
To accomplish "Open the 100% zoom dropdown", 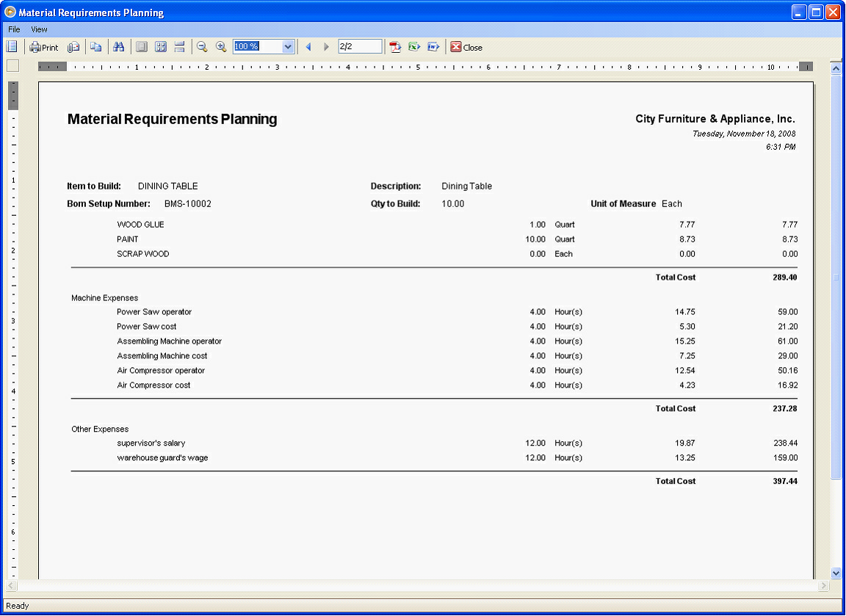I will point(288,47).
